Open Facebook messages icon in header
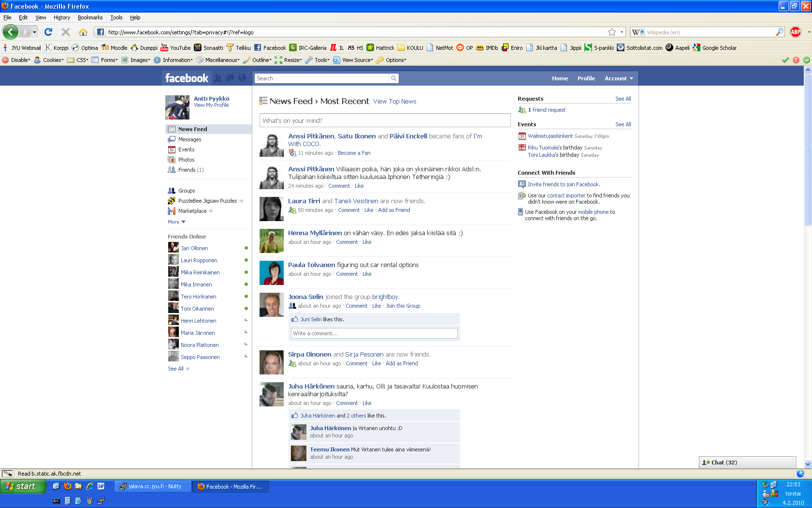812x508 pixels. 230,78
